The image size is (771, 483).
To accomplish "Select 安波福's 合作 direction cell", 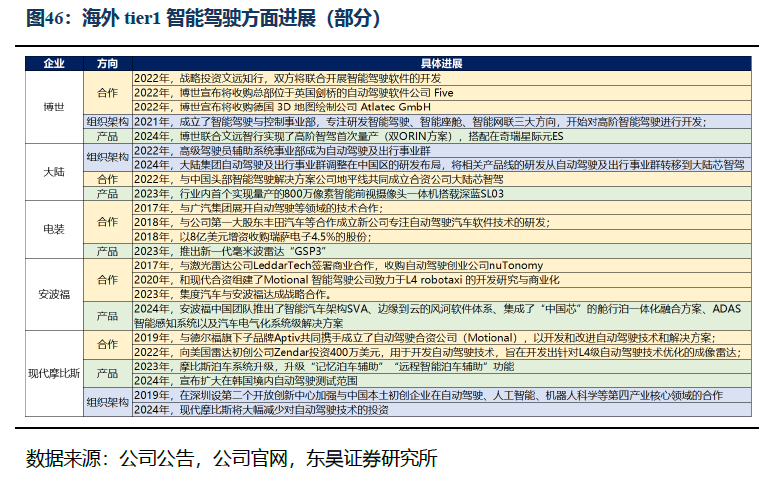I will click(108, 280).
